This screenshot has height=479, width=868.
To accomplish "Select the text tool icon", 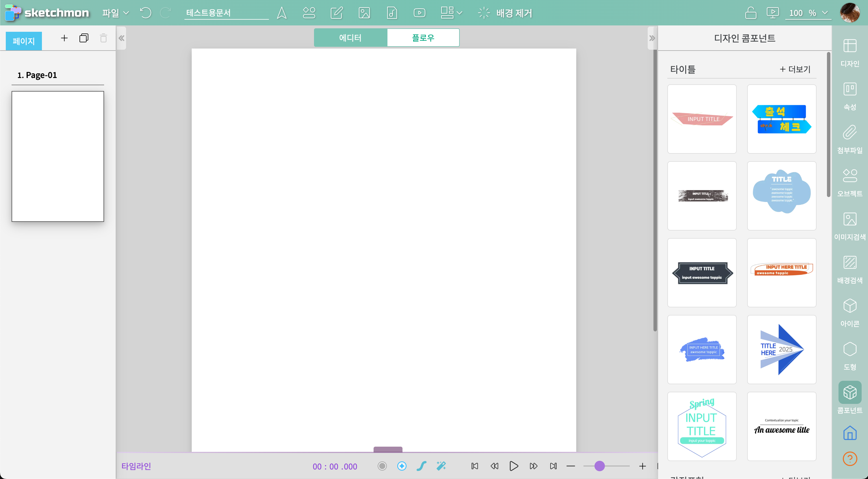I will pyautogui.click(x=282, y=13).
